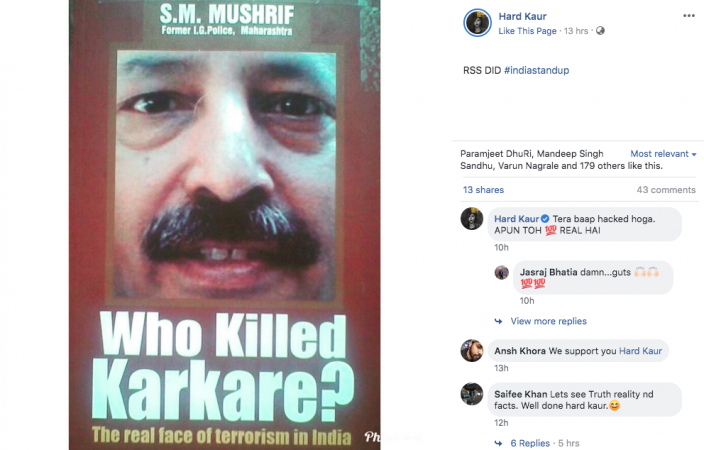Click the verified badge beside Hard Kaur
The height and width of the screenshot is (450, 704).
pos(545,219)
